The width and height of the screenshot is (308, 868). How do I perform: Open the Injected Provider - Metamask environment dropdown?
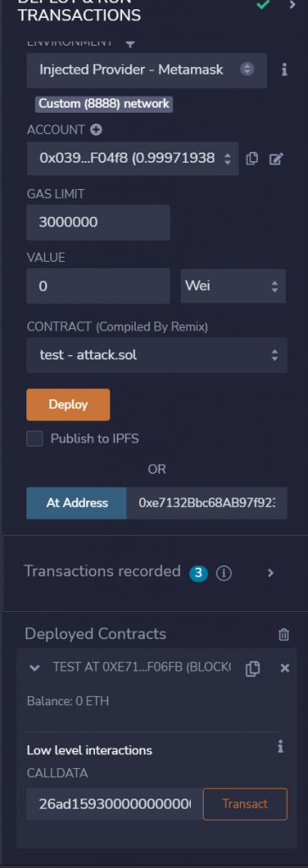tap(147, 70)
